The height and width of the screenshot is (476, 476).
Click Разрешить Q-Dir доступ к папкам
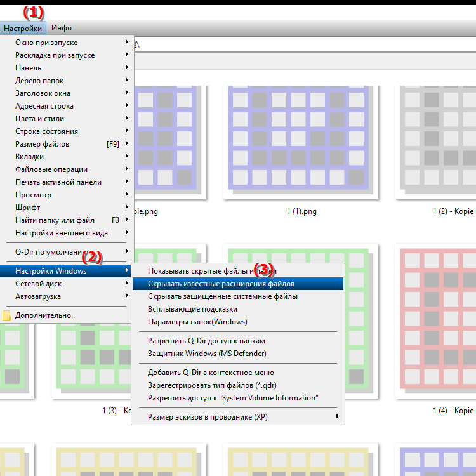[238, 341]
